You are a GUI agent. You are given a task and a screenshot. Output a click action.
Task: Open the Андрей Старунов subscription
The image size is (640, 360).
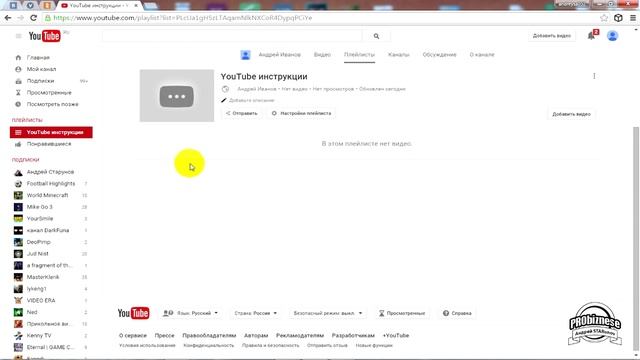pyautogui.click(x=50, y=172)
